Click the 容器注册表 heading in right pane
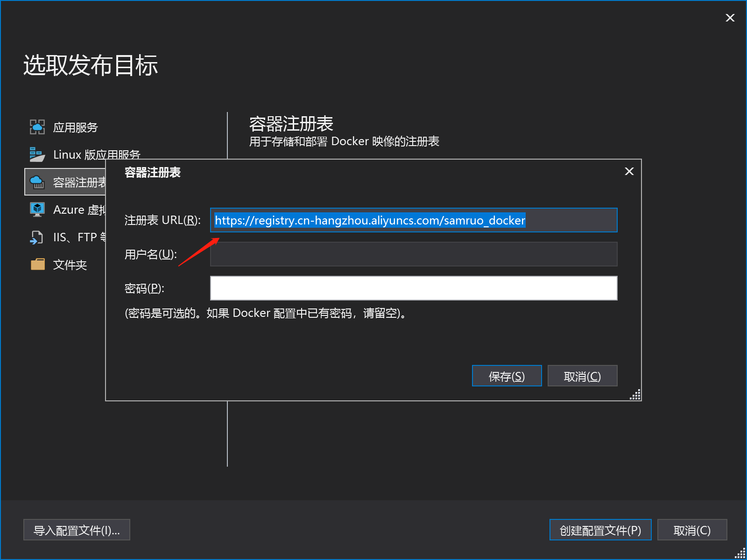 point(291,124)
